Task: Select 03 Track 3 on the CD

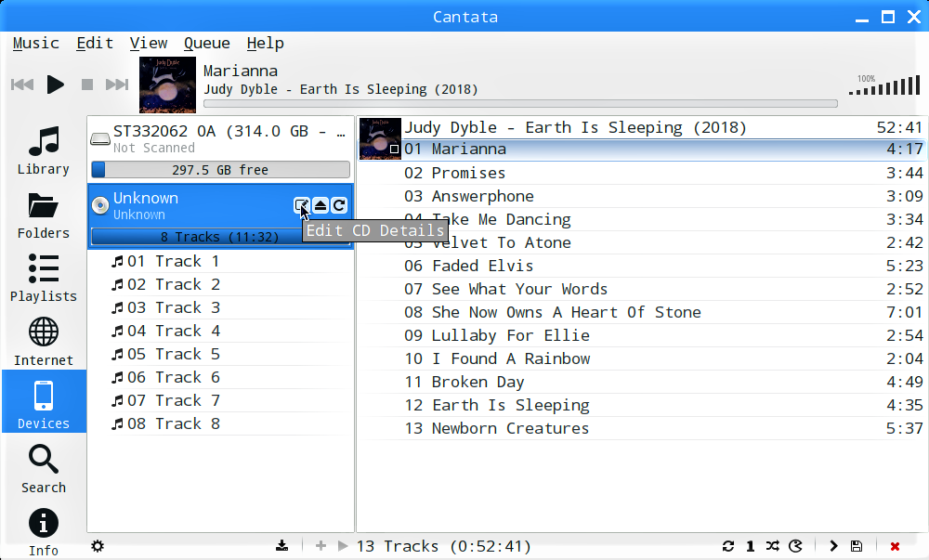Action: click(x=220, y=307)
